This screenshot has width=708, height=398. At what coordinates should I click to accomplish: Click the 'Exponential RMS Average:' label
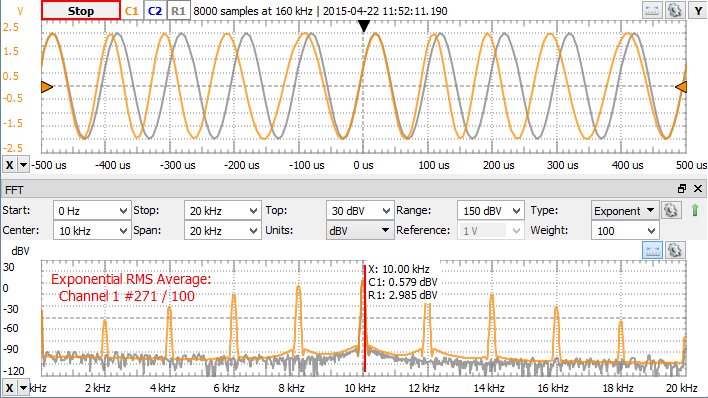pyautogui.click(x=131, y=279)
